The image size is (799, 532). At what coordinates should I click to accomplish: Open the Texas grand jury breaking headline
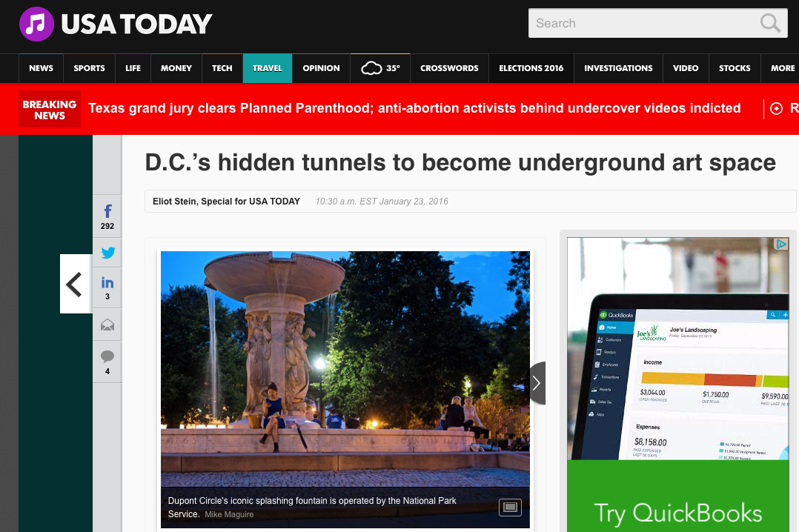click(414, 108)
